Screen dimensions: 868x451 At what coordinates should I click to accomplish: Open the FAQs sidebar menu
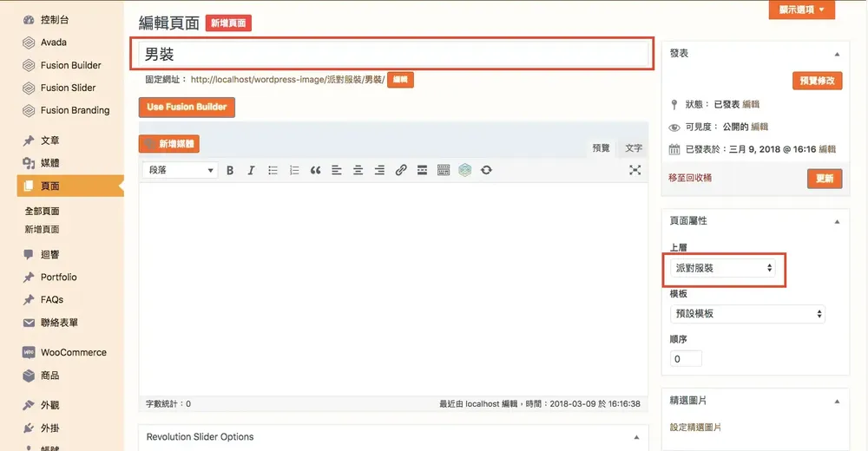(x=51, y=300)
